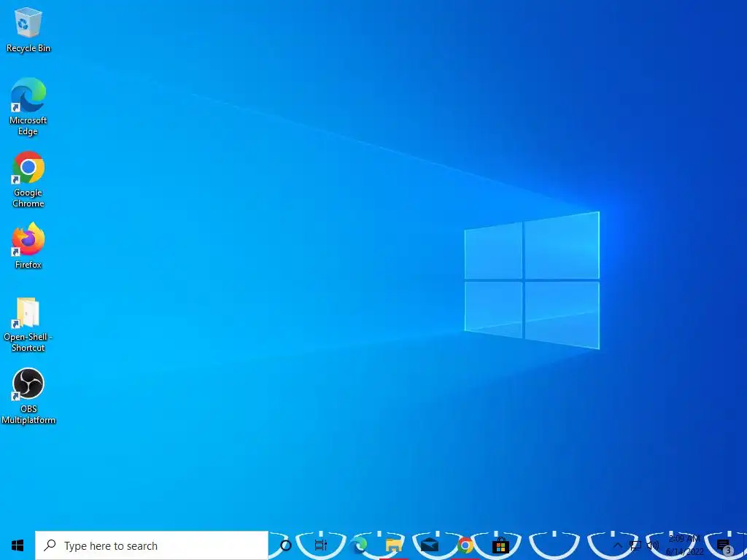The height and width of the screenshot is (560, 747).
Task: Switch to Google Chrome on the taskbar
Action: (465, 545)
